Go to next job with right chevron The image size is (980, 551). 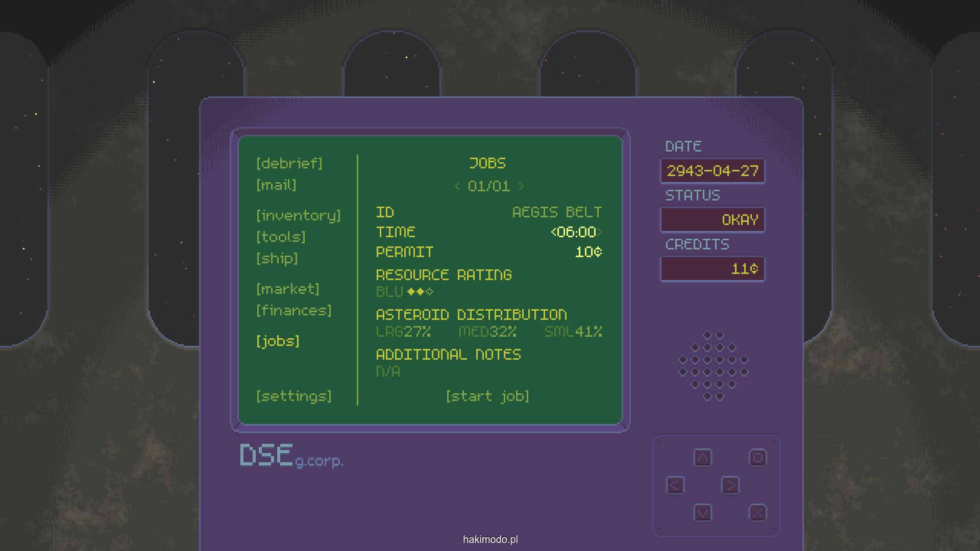point(521,186)
